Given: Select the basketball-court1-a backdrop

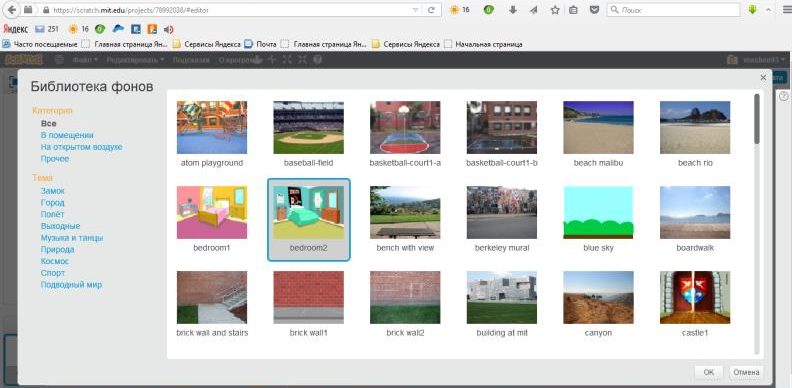Looking at the screenshot, I should point(405,134).
